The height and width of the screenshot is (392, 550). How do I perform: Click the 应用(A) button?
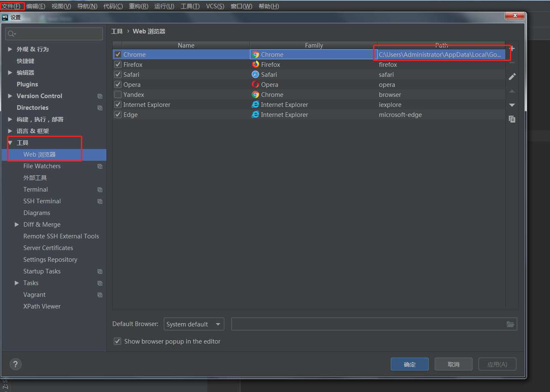coord(497,364)
